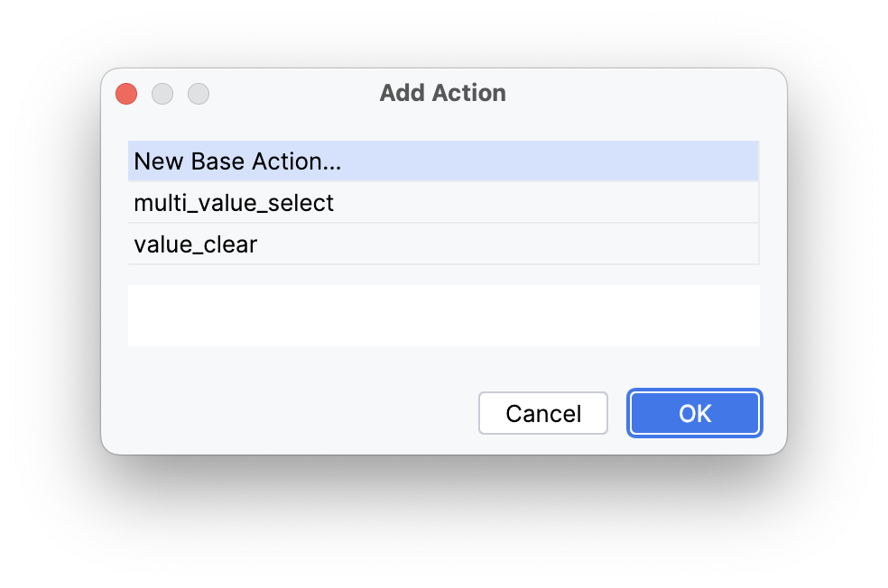Hit the white Cancel button

click(x=543, y=413)
